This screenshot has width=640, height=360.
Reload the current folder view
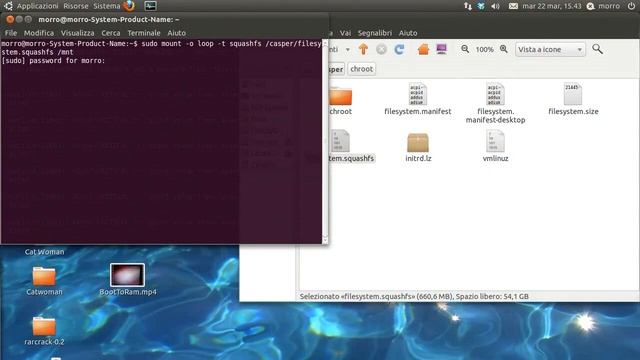coord(399,49)
